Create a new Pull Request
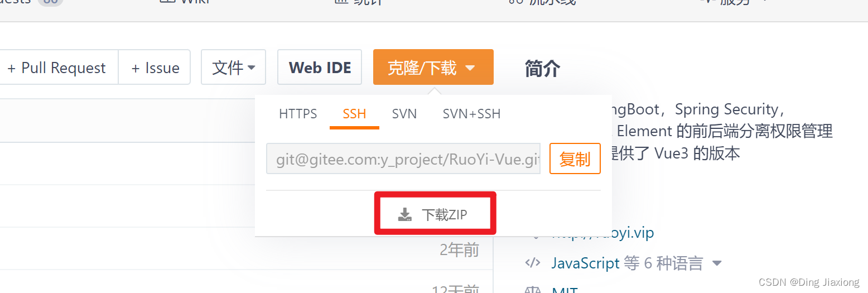The width and height of the screenshot is (868, 293). [x=56, y=68]
